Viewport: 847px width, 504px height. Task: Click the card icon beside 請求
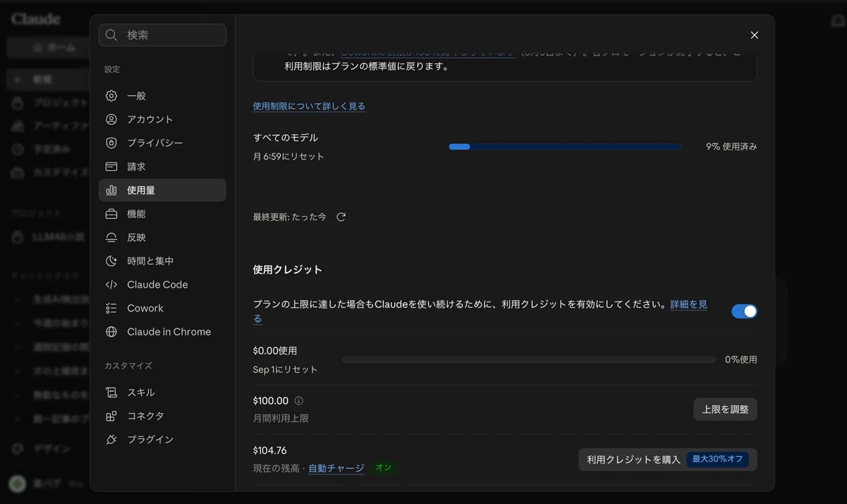(112, 167)
